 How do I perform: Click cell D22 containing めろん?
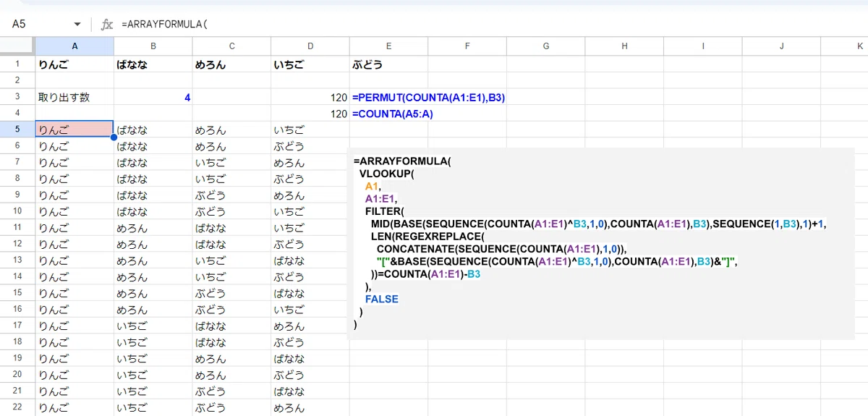point(310,408)
